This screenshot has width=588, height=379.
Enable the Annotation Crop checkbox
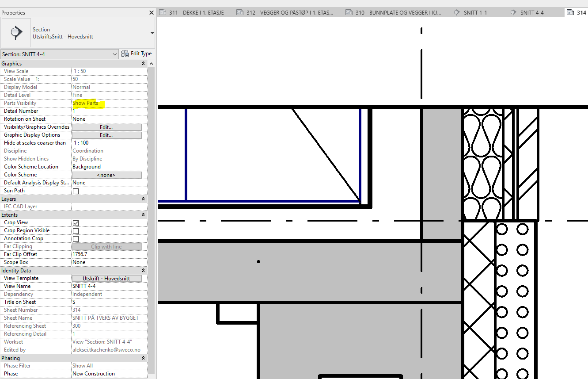(76, 239)
